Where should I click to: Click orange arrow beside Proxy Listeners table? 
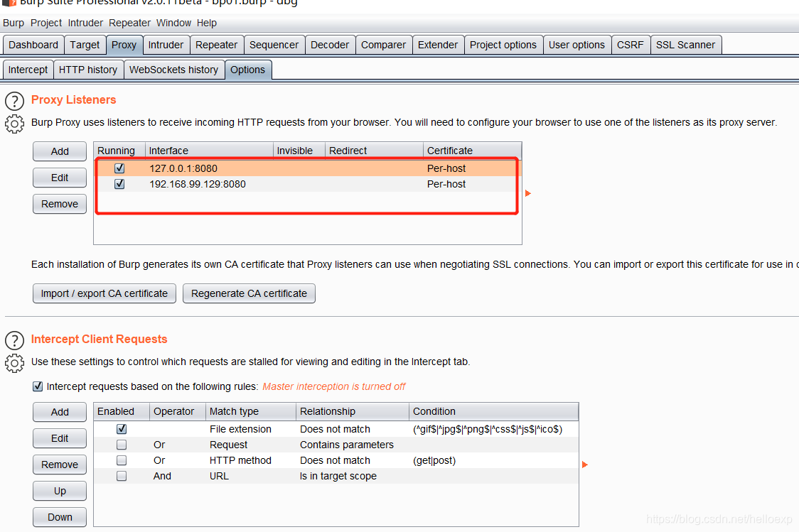(x=528, y=193)
